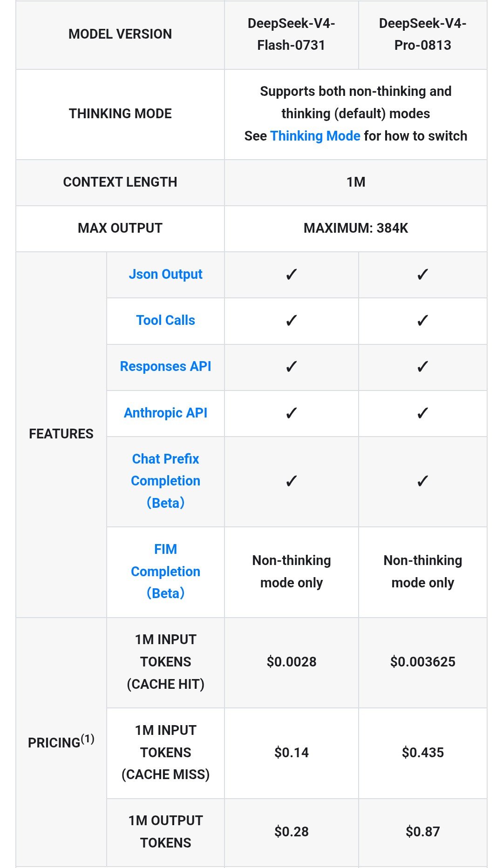Screen dimensions: 503x868
Task: Click Json Output checkmark for DeepSeek-V4-Pro
Action: tap(423, 275)
